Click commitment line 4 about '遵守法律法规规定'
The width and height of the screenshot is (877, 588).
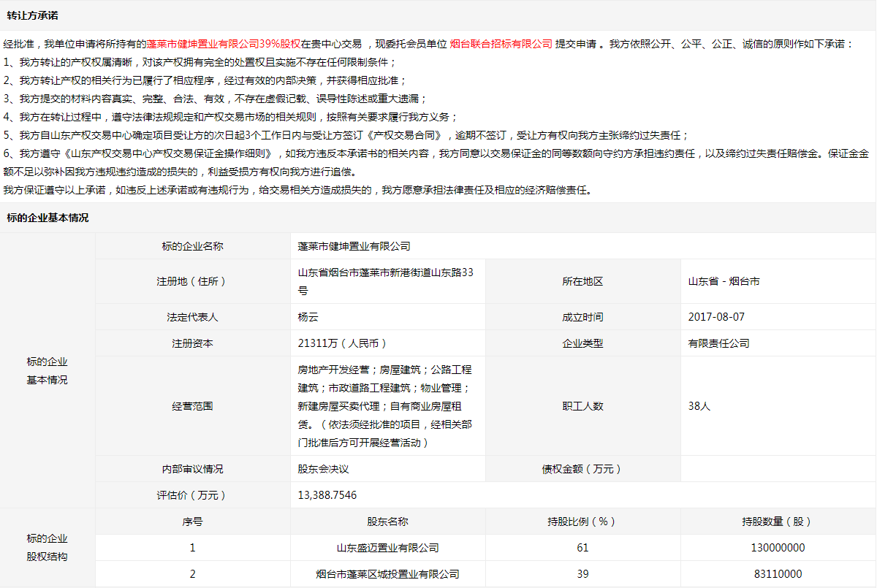[230, 117]
